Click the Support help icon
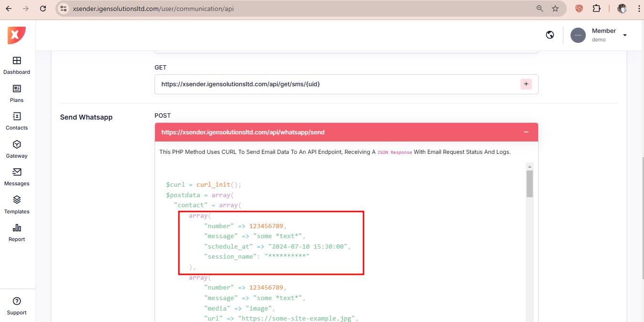Viewport: 644px width, 322px height. point(17,301)
